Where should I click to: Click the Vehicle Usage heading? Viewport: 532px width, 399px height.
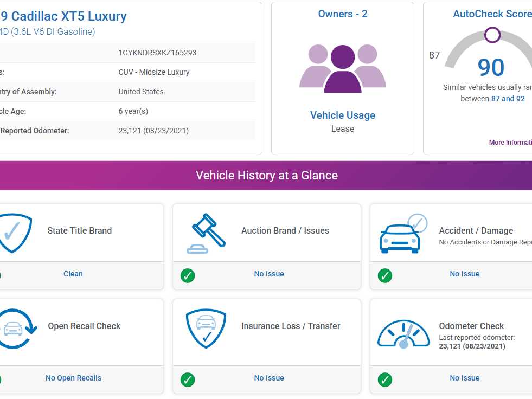click(343, 115)
